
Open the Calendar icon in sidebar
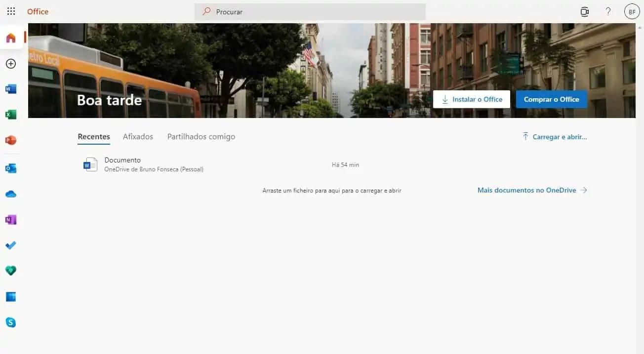pyautogui.click(x=11, y=297)
